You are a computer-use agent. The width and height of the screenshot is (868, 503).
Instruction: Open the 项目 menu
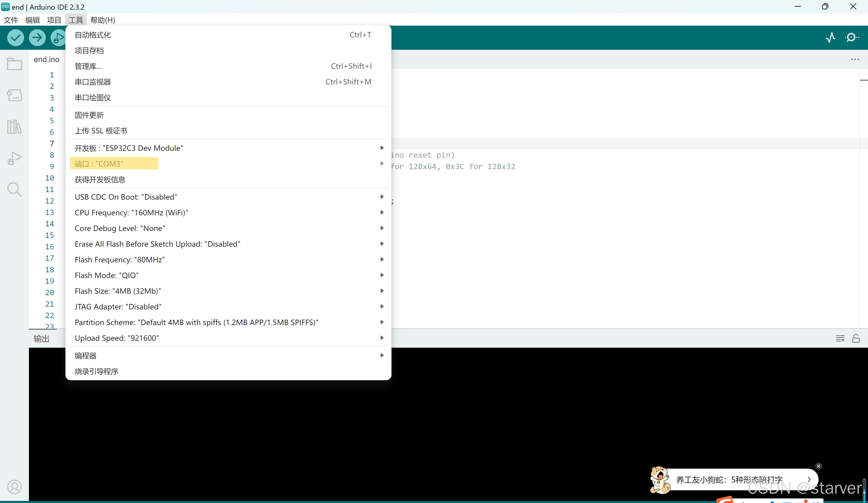(x=54, y=20)
